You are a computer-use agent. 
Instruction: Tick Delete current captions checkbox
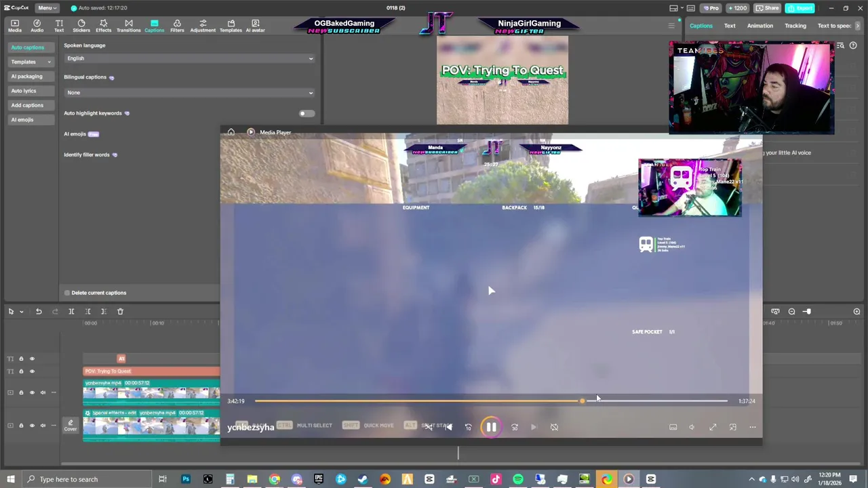67,293
